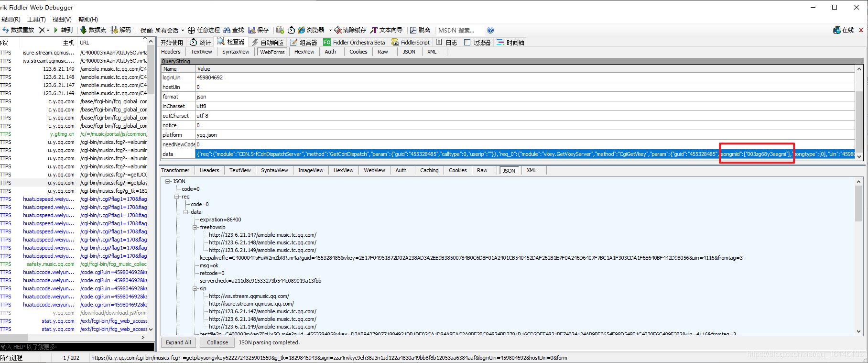Open the Log (日志) tab
The image size is (868, 363).
[446, 43]
